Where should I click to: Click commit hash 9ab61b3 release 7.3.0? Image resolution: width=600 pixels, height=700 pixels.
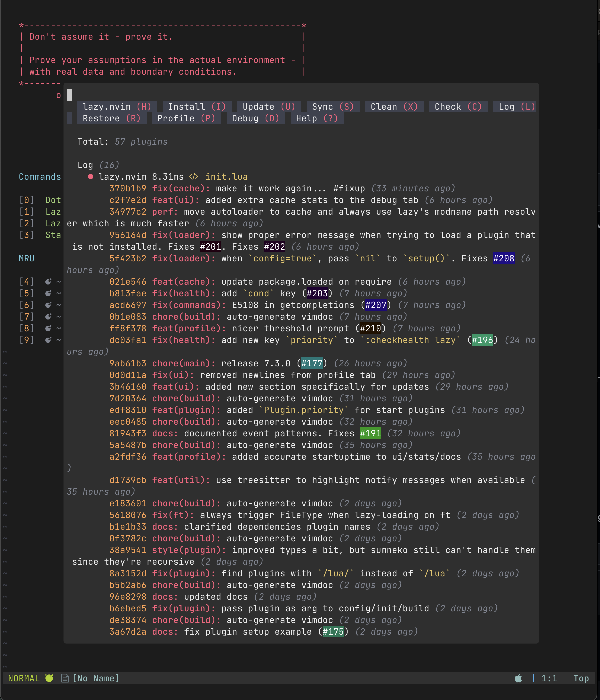pos(128,364)
